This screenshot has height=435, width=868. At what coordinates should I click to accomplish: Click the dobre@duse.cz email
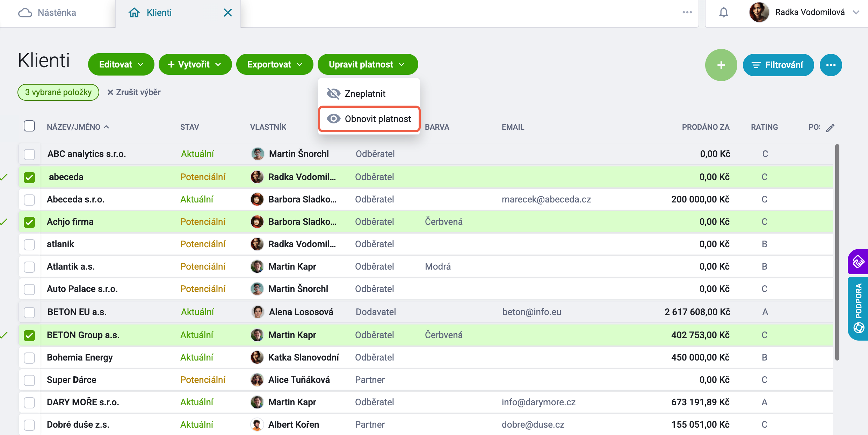(533, 425)
